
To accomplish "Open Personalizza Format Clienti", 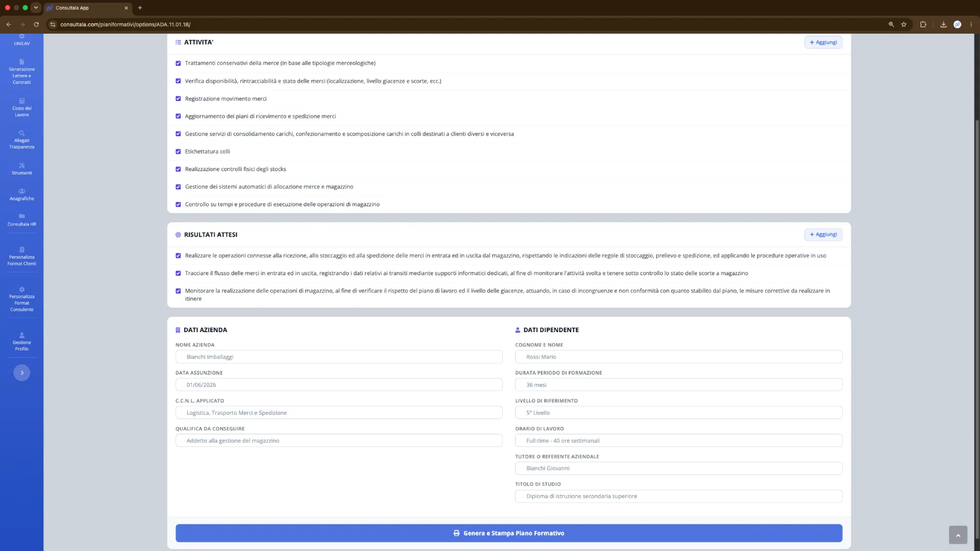I will coord(21,257).
